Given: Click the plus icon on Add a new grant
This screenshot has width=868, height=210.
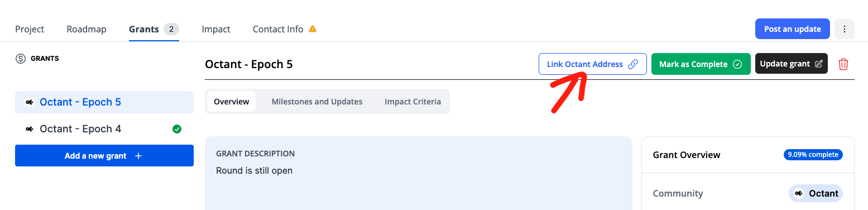Looking at the screenshot, I should tap(138, 156).
